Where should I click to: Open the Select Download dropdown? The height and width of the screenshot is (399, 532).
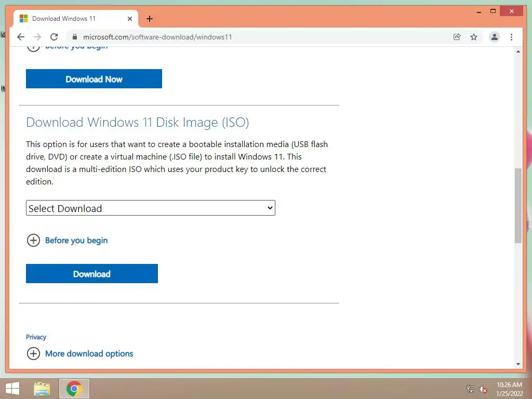151,208
